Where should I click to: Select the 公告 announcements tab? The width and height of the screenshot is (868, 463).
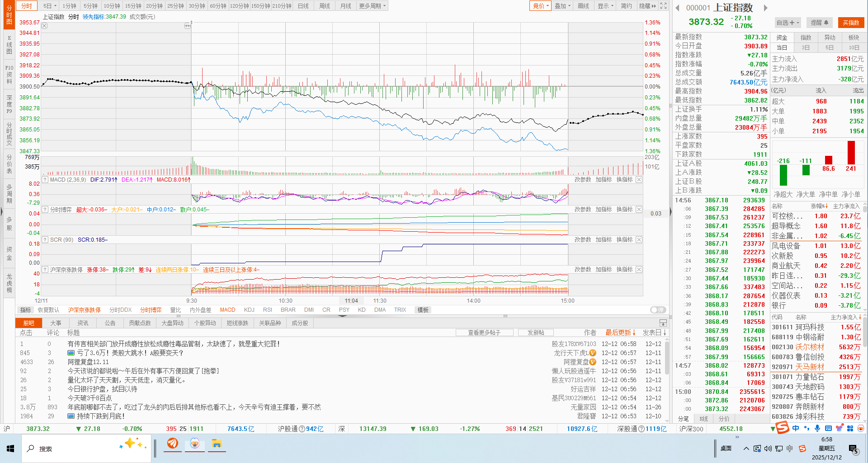click(x=110, y=323)
